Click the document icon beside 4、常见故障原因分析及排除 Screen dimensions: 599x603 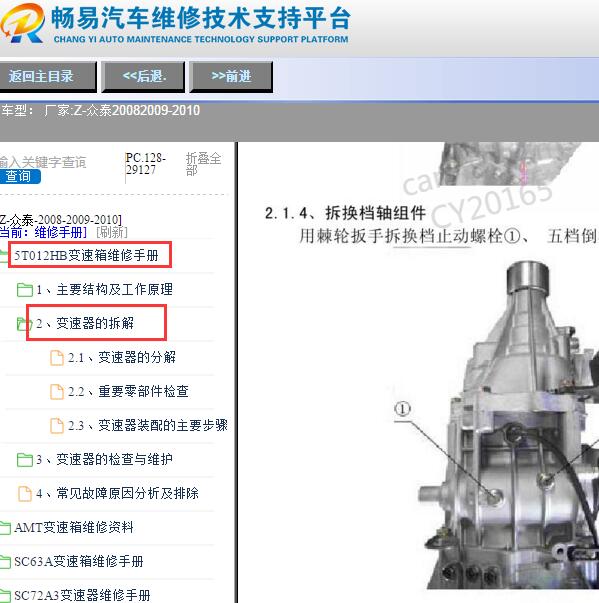coord(25,494)
